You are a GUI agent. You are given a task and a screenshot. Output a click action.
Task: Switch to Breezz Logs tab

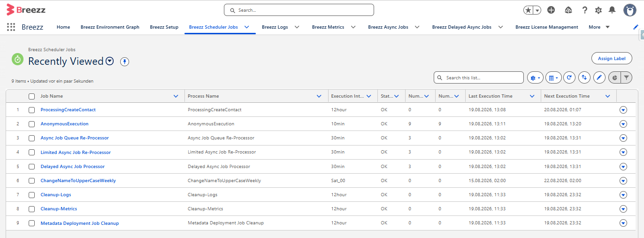click(x=275, y=27)
